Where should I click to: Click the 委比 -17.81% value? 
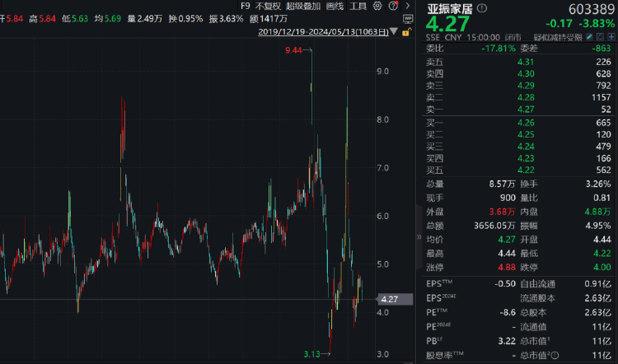tap(499, 49)
